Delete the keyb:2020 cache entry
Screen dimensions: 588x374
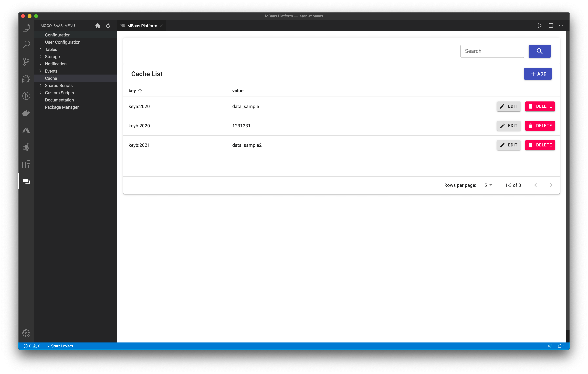click(x=540, y=126)
